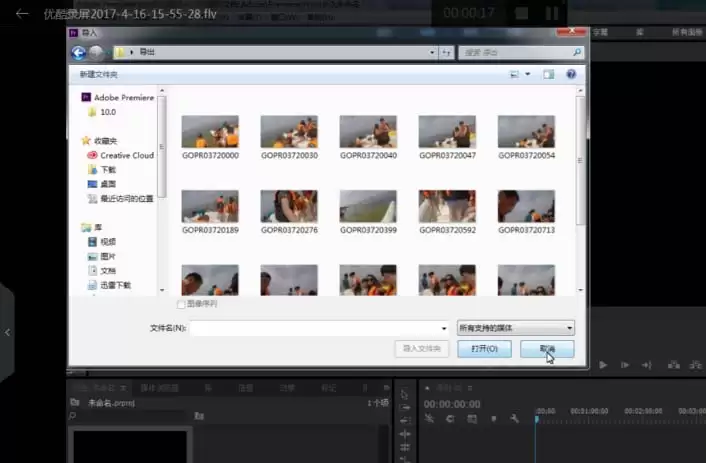706x463 pixels.
Task: Click the timeline playhead marker
Action: [x=537, y=419]
